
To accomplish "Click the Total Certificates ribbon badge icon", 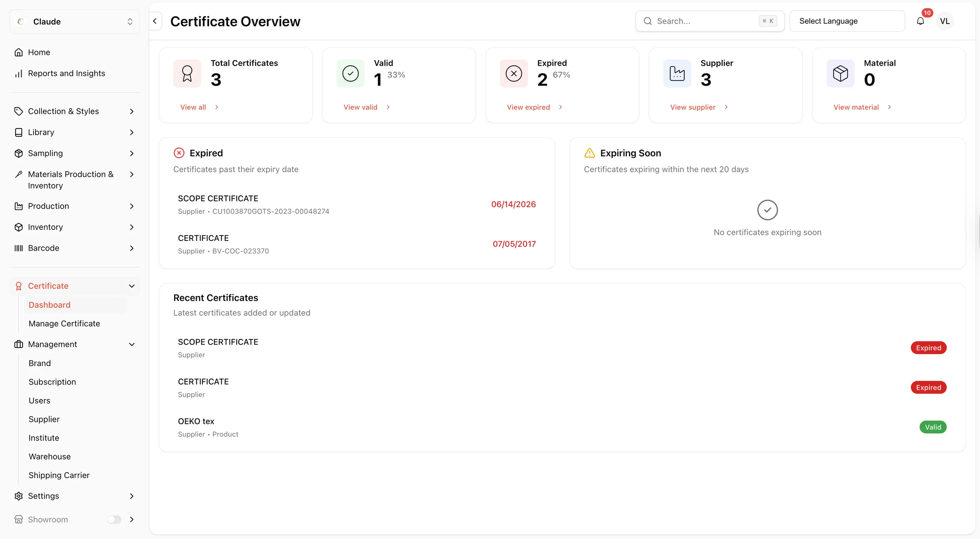I will click(x=187, y=73).
